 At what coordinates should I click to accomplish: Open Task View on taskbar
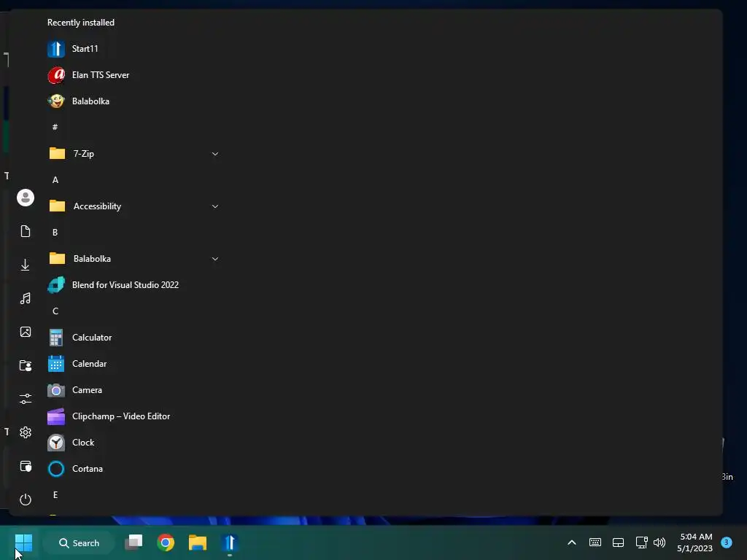(134, 542)
